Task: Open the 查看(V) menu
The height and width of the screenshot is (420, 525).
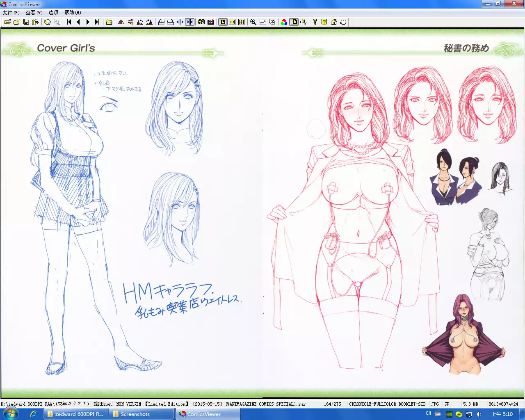Action: pyautogui.click(x=34, y=13)
